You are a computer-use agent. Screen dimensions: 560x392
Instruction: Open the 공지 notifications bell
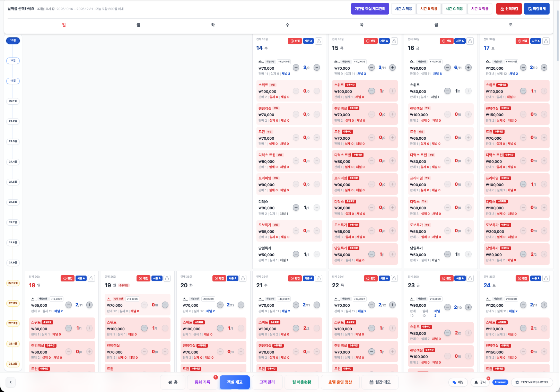480,382
